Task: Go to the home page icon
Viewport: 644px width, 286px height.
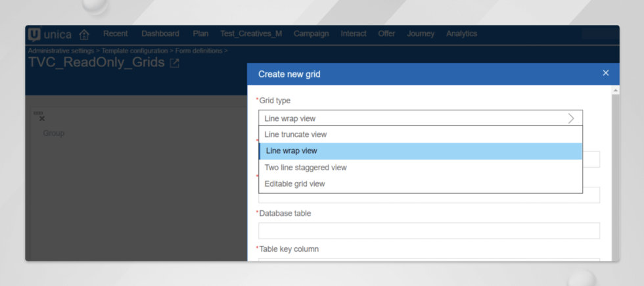Action: tap(84, 34)
